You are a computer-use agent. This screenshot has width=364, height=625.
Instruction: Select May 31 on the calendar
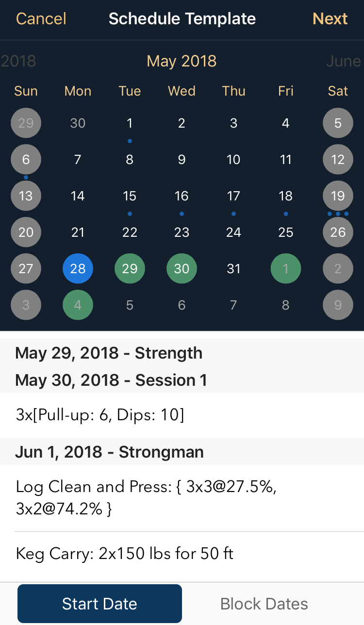[233, 268]
